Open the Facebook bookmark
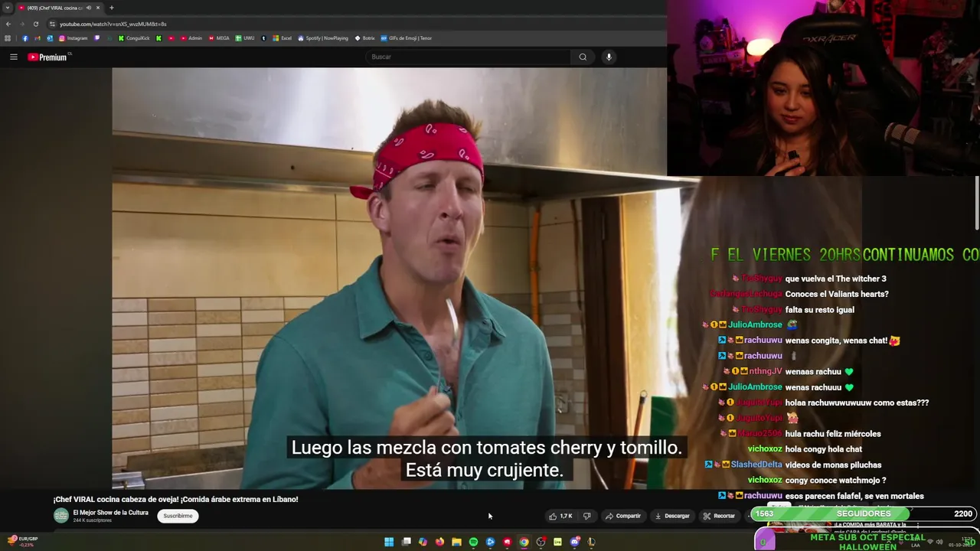Viewport: 980px width, 551px height. 24,38
